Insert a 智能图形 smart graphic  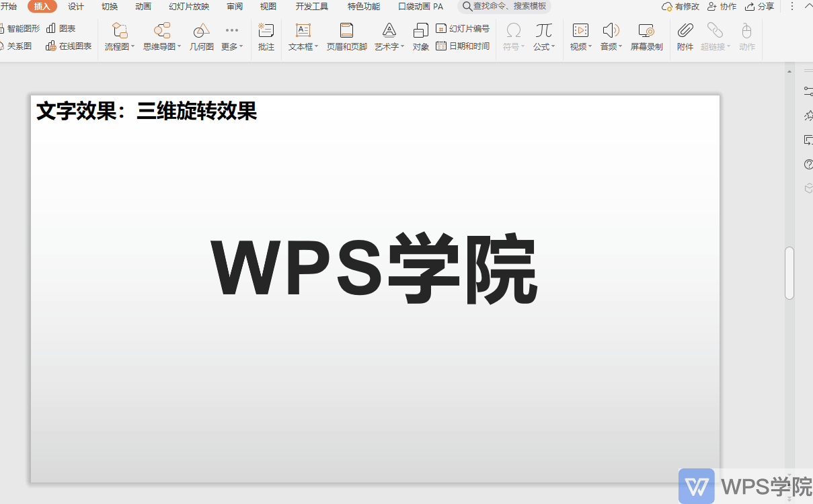point(20,29)
